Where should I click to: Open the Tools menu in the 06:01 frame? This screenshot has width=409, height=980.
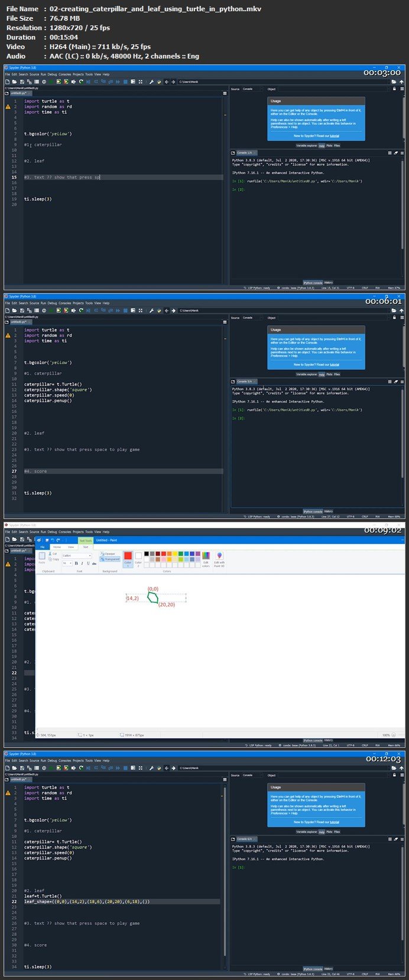pos(89,303)
